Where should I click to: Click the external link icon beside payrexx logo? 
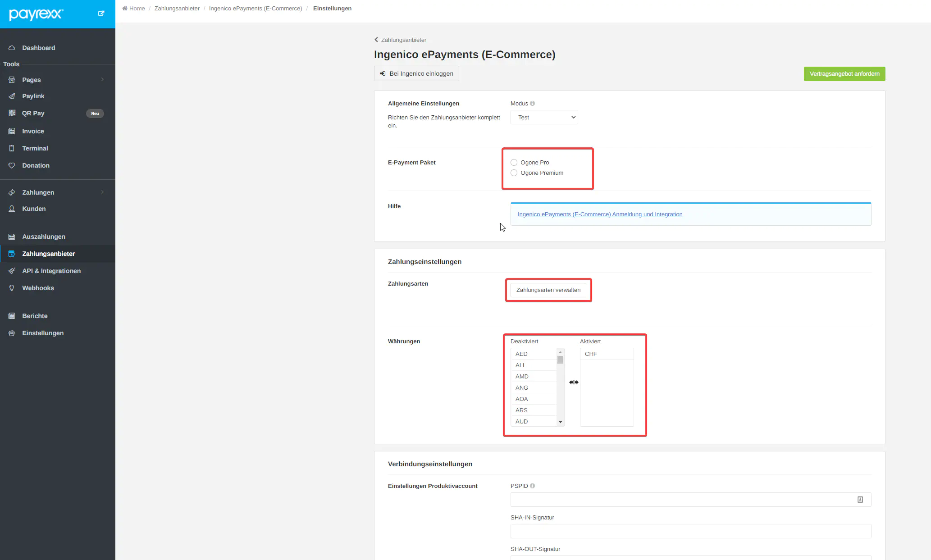[x=101, y=14]
